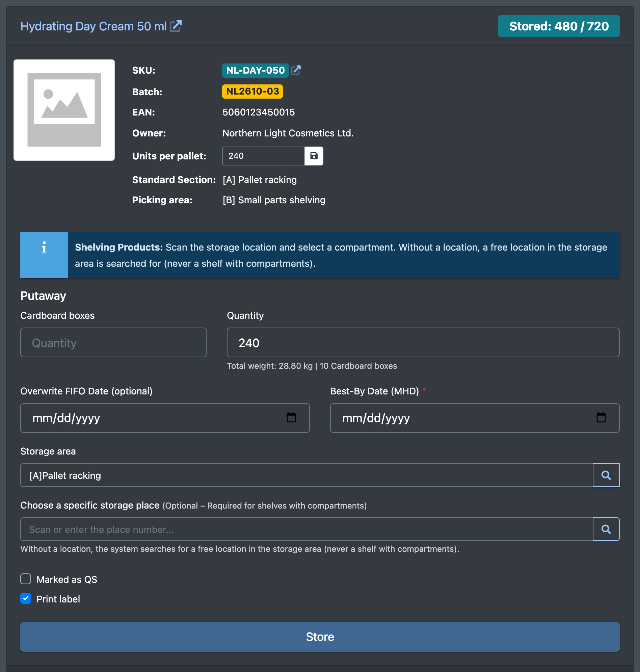Image resolution: width=640 pixels, height=672 pixels.
Task: Click the Storage area field
Action: click(307, 475)
